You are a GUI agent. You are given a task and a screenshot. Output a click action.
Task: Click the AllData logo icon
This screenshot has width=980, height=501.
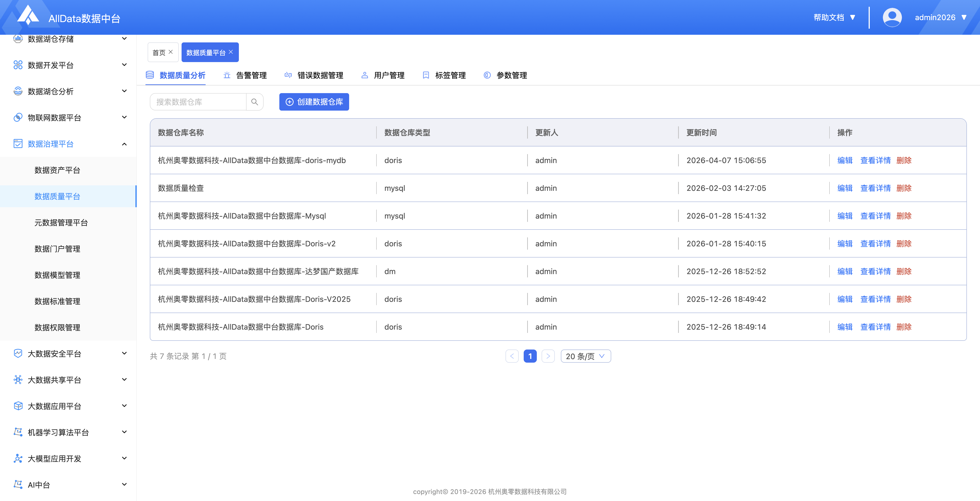tap(28, 15)
